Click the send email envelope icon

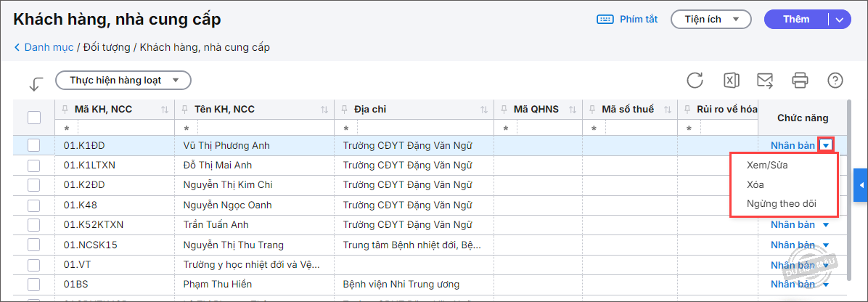765,80
